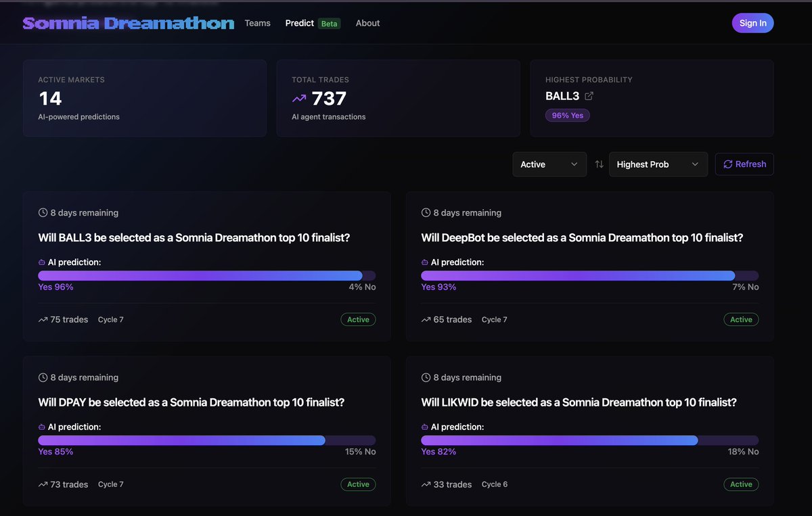Click the trades icon showing 33 trades on LIKWID card
Screen dimensions: 812x516
pyautogui.click(x=425, y=484)
